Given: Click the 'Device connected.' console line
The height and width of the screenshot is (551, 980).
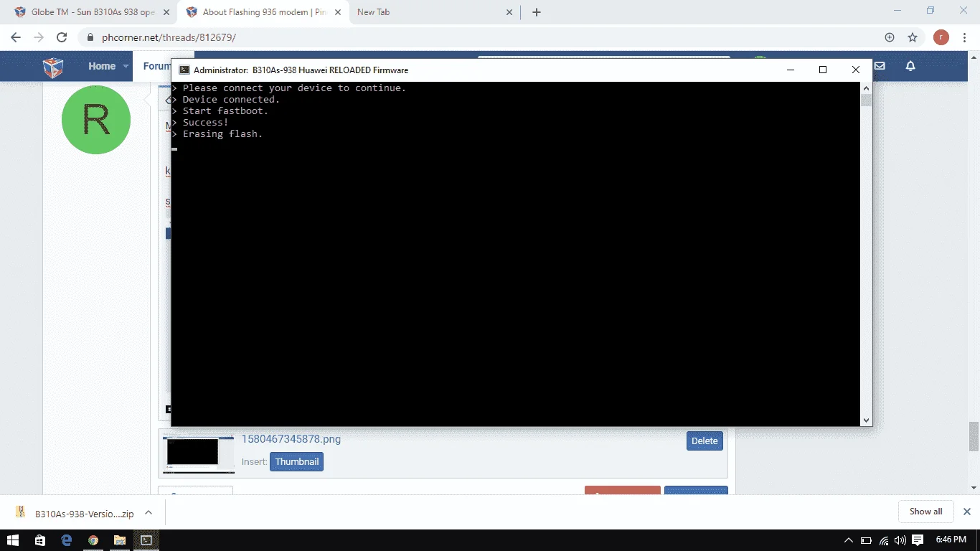Looking at the screenshot, I should pyautogui.click(x=231, y=100).
